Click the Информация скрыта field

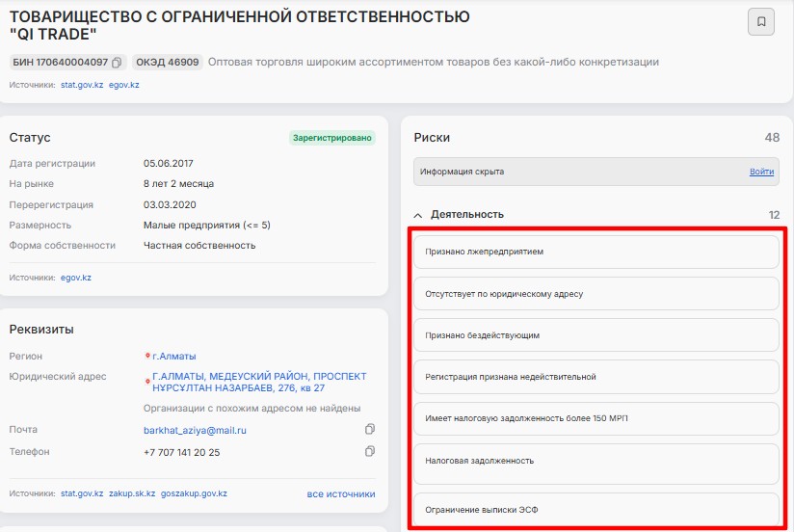596,172
